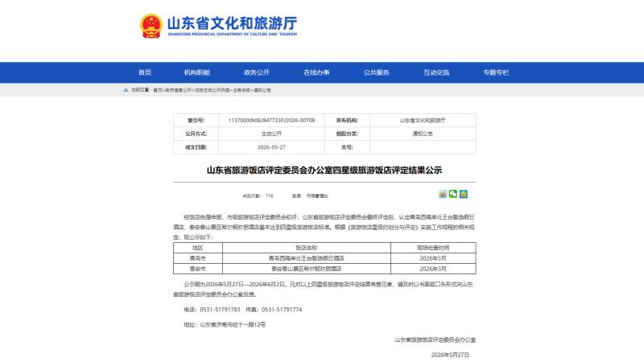Image resolution: width=644 pixels, height=362 pixels.
Task: Open the 互动交流 navigation tab
Action: (x=436, y=72)
